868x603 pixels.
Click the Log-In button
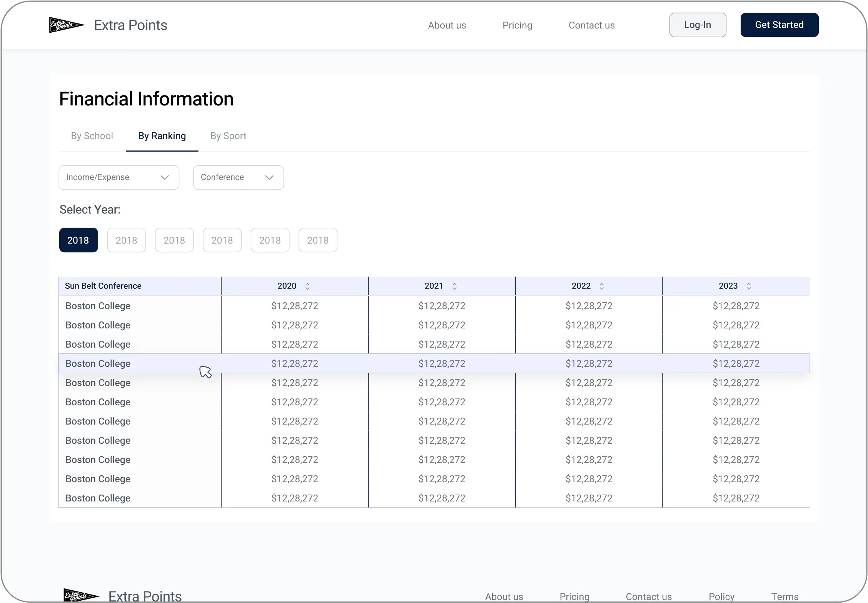698,25
